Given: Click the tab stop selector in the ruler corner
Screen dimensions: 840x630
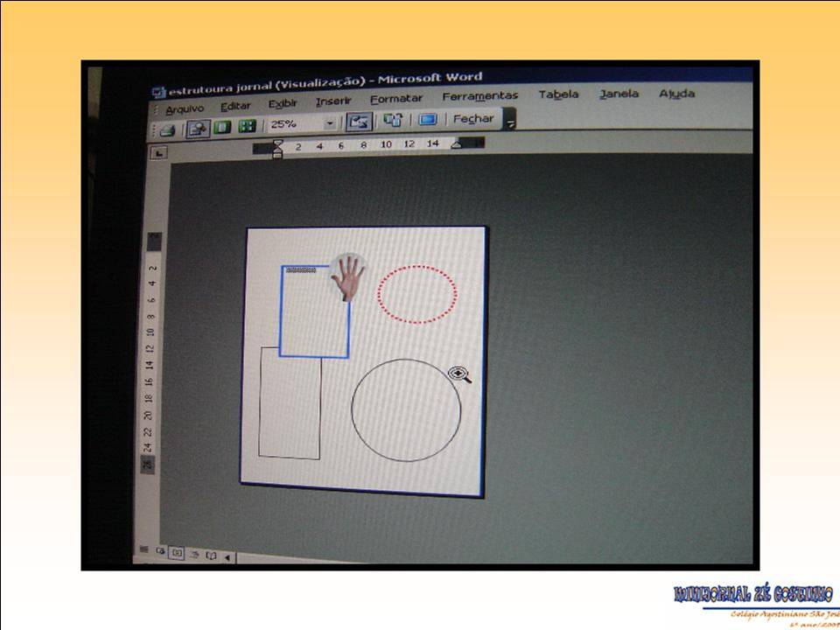Looking at the screenshot, I should pos(158,152).
